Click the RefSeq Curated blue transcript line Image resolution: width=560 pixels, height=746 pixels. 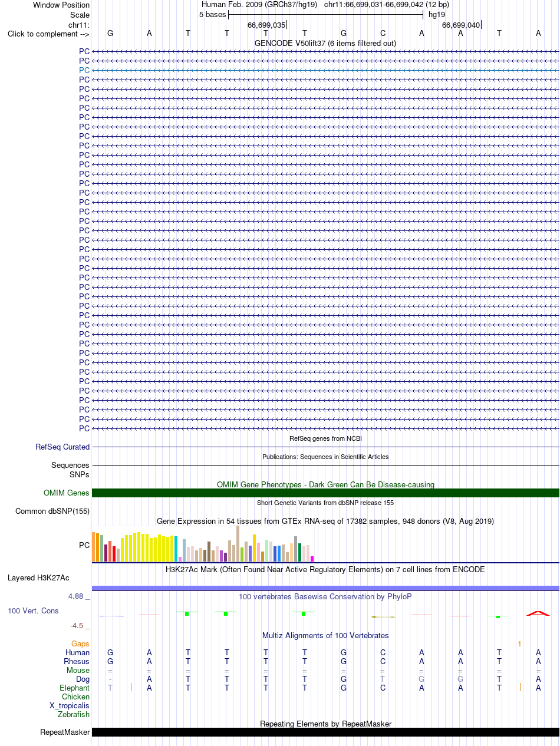325,447
